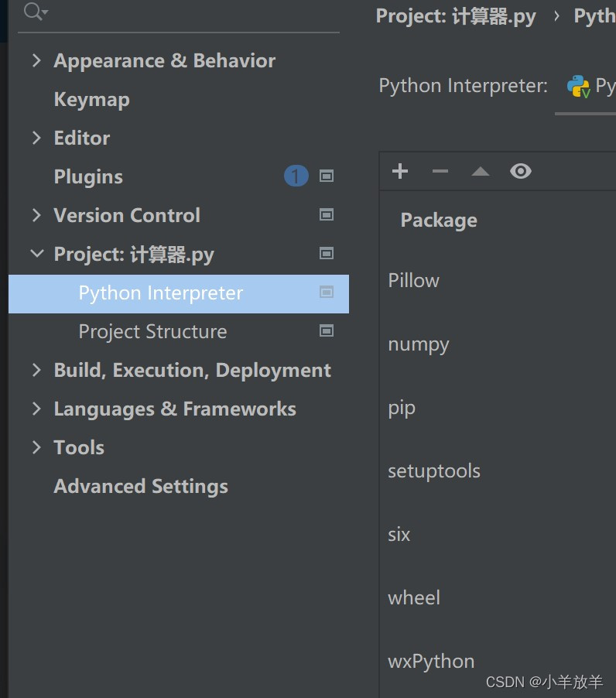Click the settings search magnifier icon

pos(35,12)
